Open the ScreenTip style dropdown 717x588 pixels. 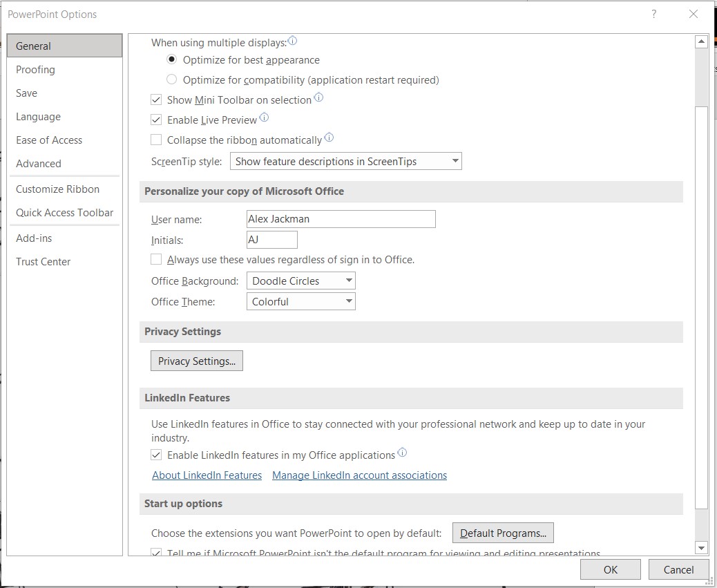[345, 162]
